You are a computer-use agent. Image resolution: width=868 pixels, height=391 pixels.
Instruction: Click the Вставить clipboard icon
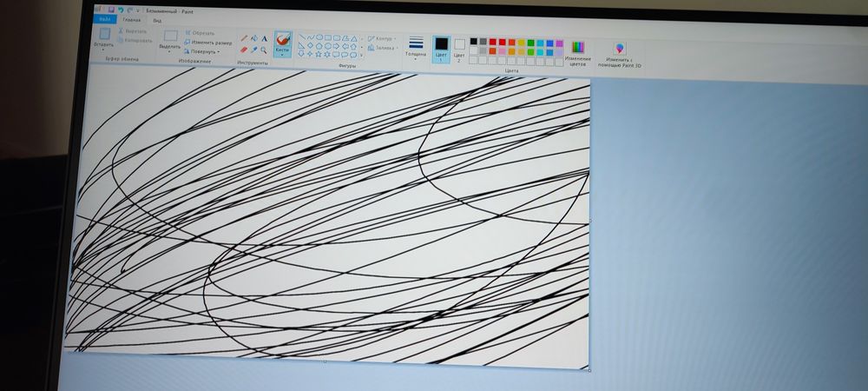(105, 34)
